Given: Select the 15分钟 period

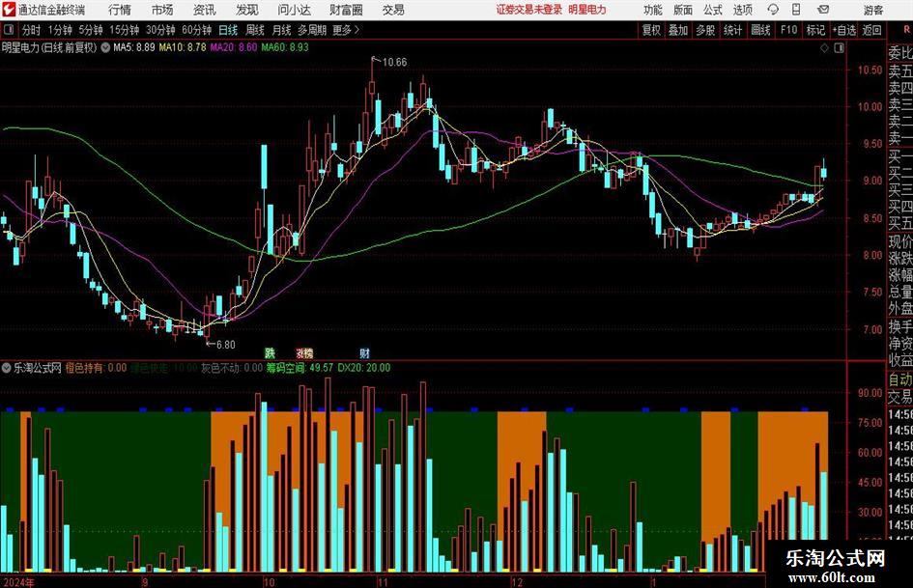Looking at the screenshot, I should click(x=125, y=30).
